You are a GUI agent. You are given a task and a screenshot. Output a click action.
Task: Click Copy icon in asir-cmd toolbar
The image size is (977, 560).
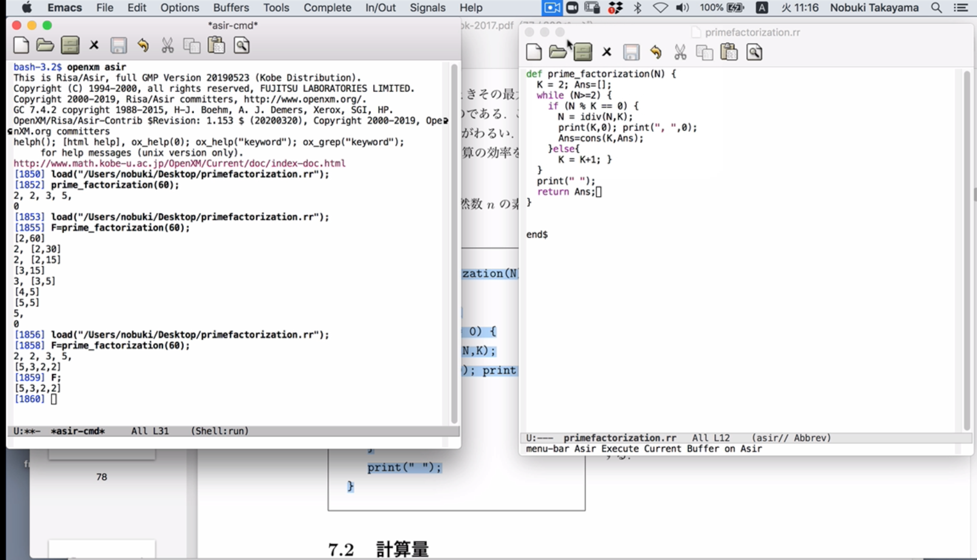(192, 46)
